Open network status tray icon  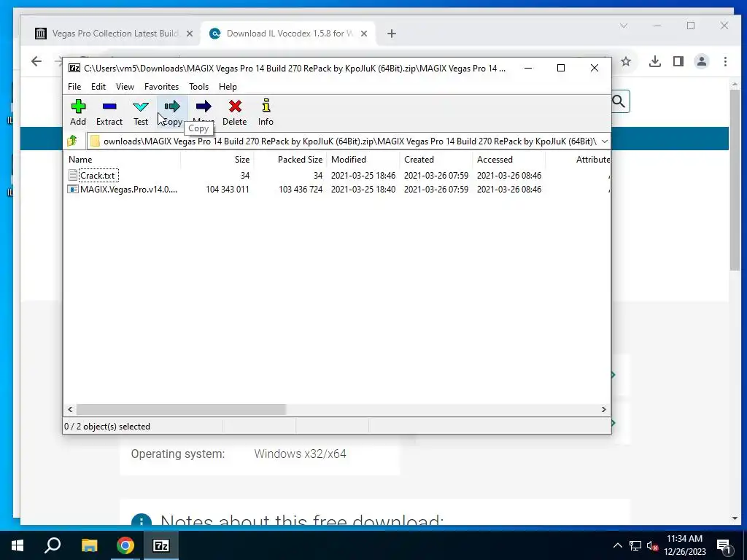[635, 545]
